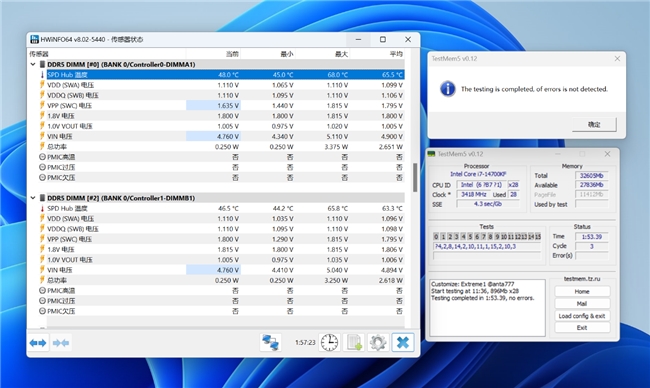
Task: Click the 1.635 V current VPP value
Action: tap(228, 106)
